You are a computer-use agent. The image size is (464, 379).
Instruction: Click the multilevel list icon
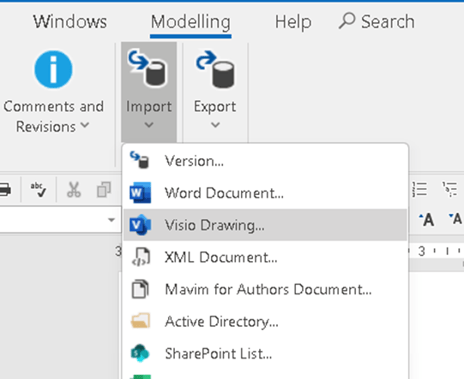(450, 189)
